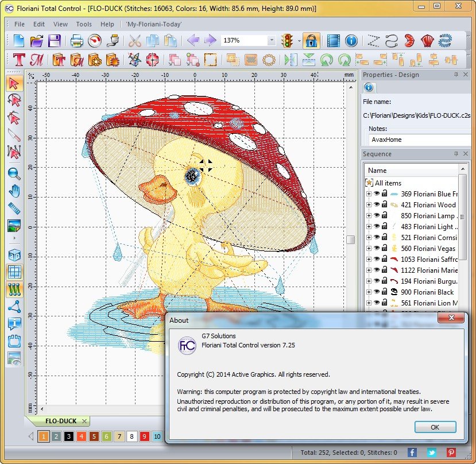
Task: Expand the 194 Floriani Burgundy item
Action: [x=369, y=281]
